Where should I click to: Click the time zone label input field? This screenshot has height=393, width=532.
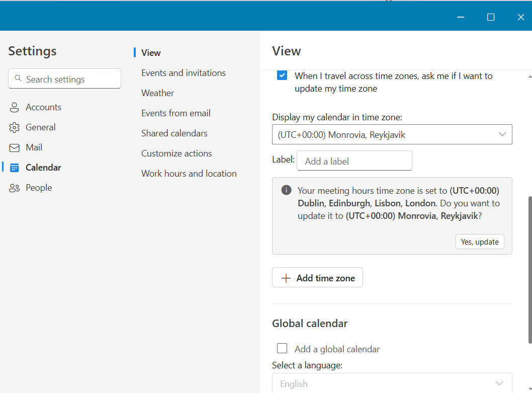coord(354,161)
